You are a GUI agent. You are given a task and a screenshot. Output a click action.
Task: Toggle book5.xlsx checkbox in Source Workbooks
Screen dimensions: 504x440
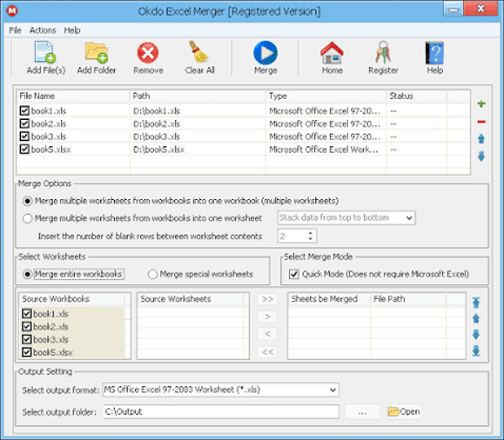[27, 352]
